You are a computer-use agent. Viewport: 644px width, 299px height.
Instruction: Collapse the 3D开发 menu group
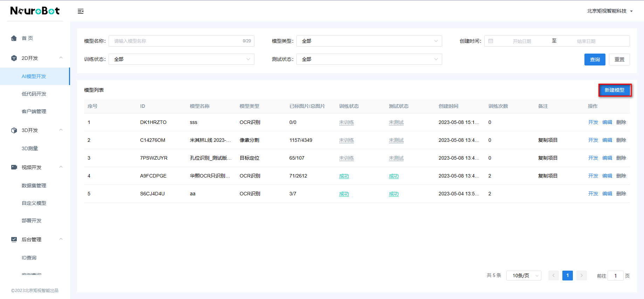tap(61, 130)
